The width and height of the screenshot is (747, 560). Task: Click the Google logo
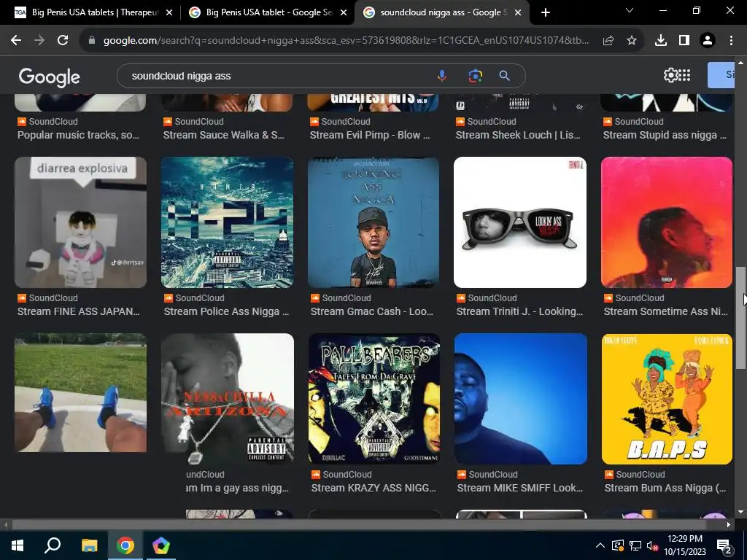49,77
